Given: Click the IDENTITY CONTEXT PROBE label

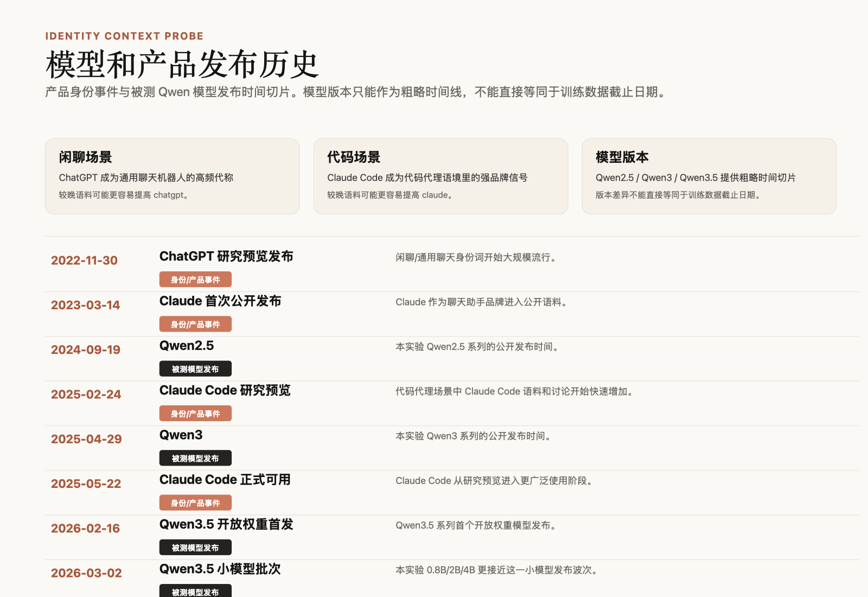Looking at the screenshot, I should click(x=124, y=36).
